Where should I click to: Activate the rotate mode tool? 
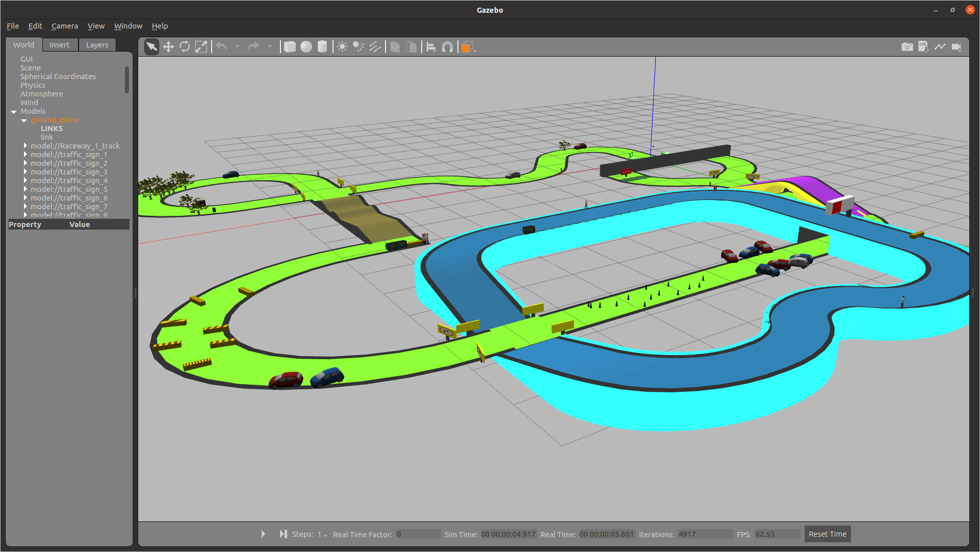(x=185, y=47)
